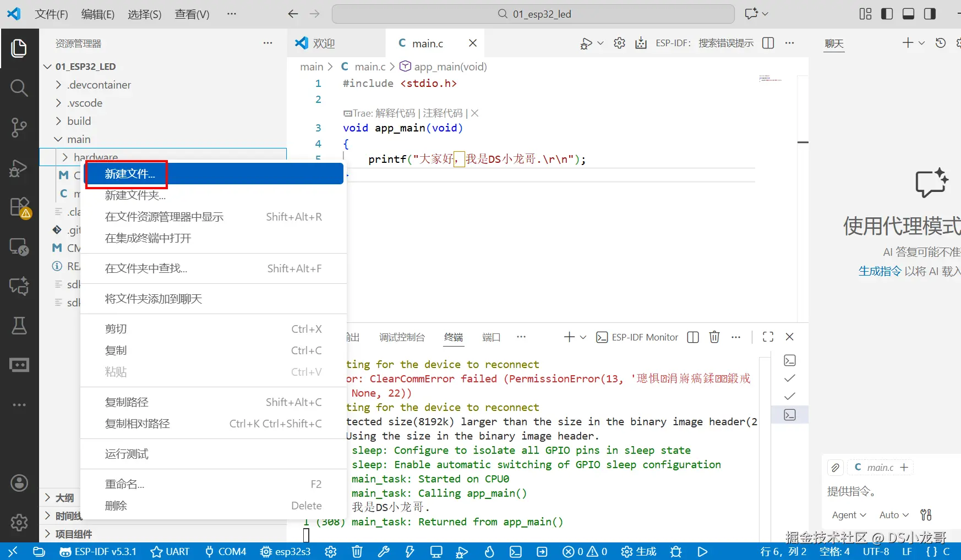The height and width of the screenshot is (560, 961).
Task: Click the 提供指令 chat input field
Action: point(892,491)
